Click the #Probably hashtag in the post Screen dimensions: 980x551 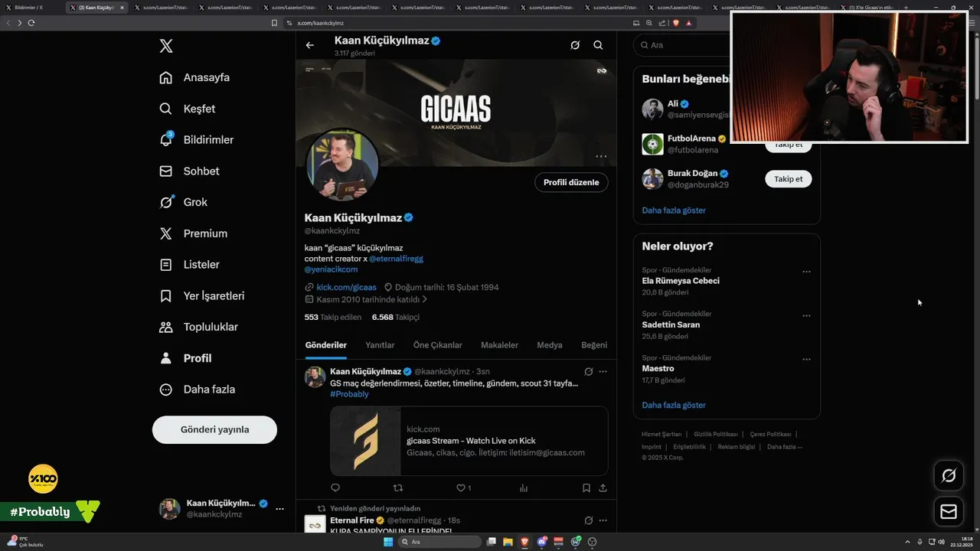(349, 394)
